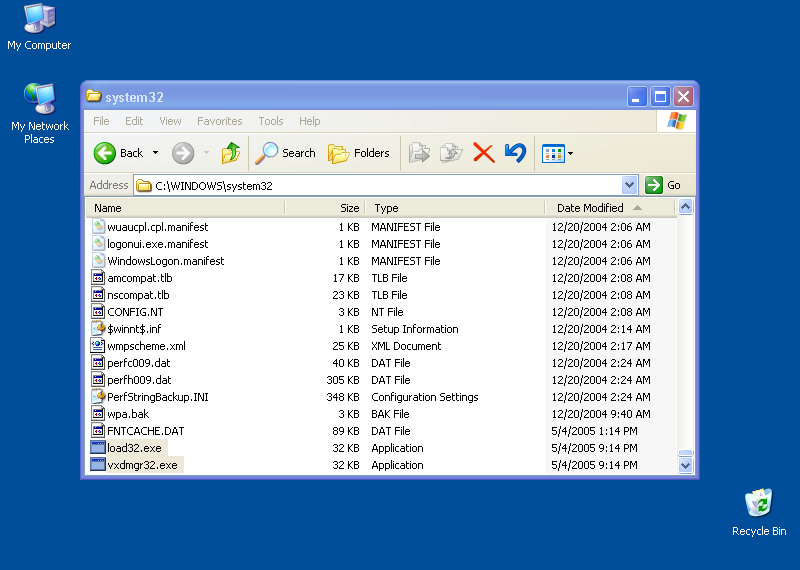Expand the address bar dropdown
800x570 pixels.
[x=630, y=185]
